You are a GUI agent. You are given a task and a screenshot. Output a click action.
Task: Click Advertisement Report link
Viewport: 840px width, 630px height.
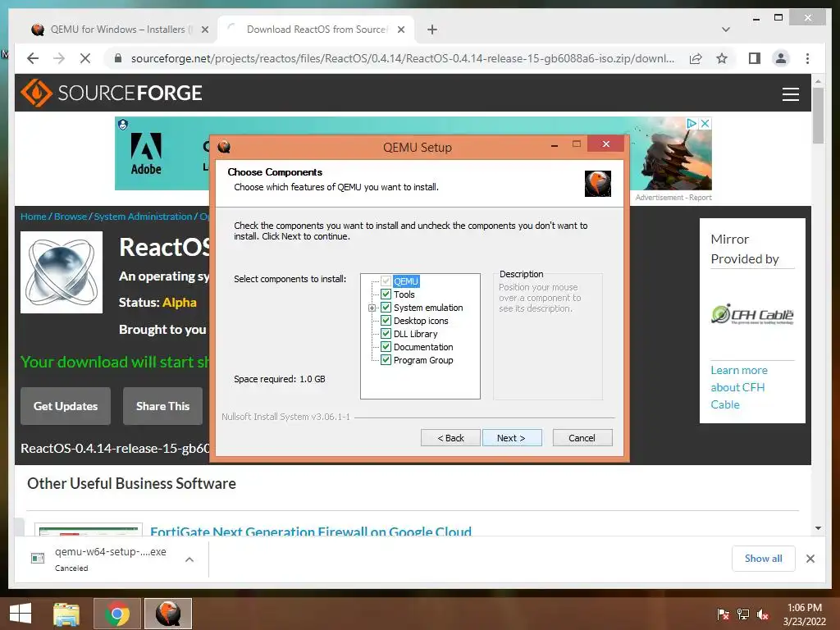tap(673, 198)
